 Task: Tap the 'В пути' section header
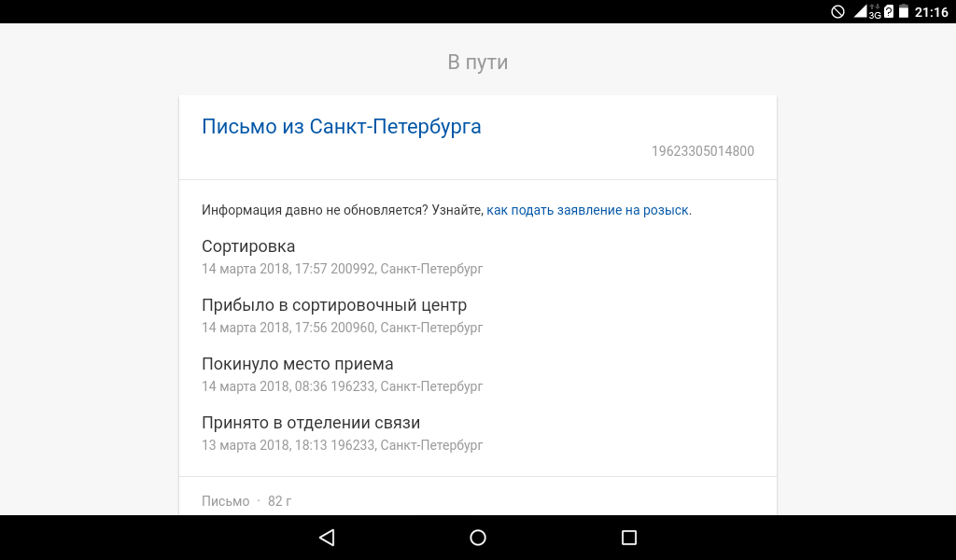(x=478, y=63)
